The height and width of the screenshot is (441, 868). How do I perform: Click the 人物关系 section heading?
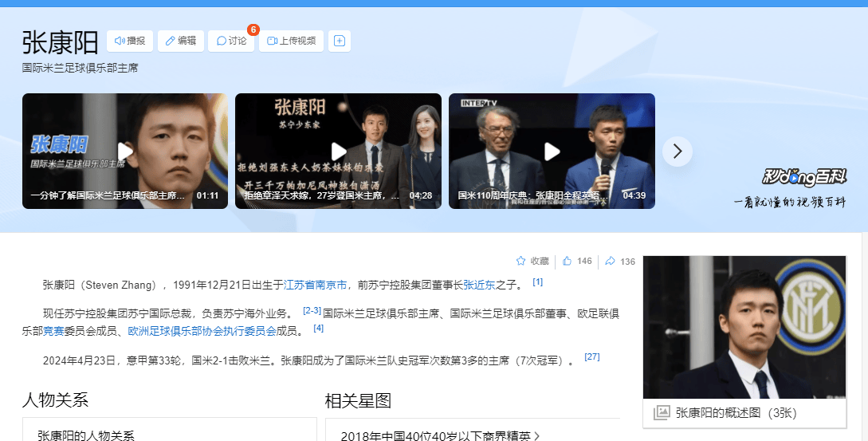tap(55, 400)
